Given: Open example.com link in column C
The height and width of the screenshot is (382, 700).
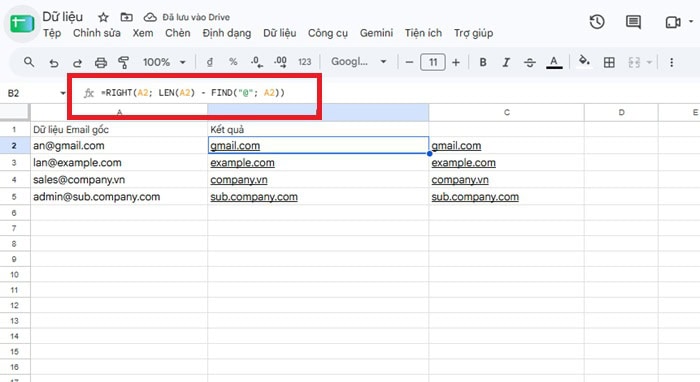Looking at the screenshot, I should tap(463, 163).
